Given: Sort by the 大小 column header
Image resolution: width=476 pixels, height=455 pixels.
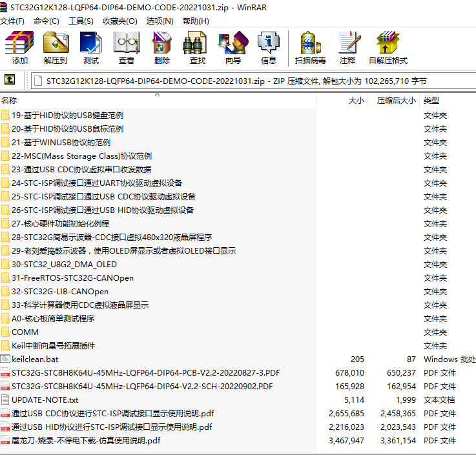Looking at the screenshot, I should tap(342, 101).
